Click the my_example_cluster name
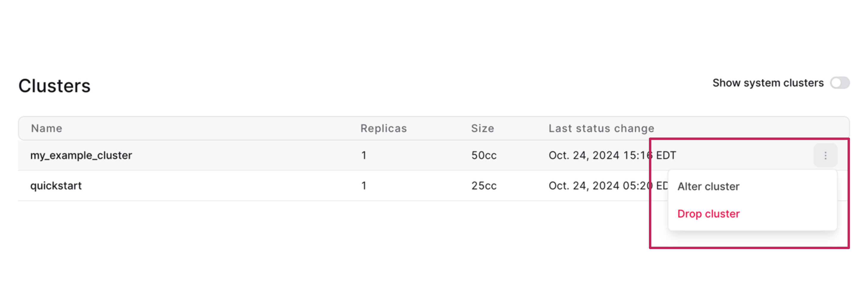 [81, 155]
